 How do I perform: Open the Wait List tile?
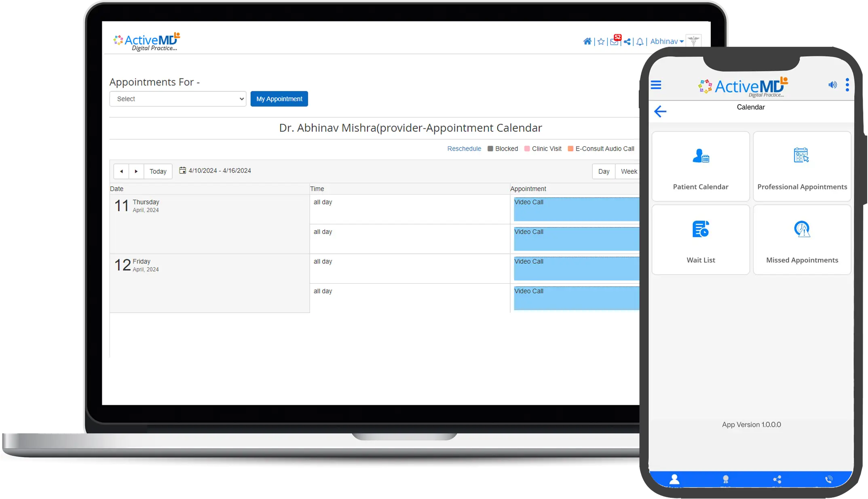[701, 240]
